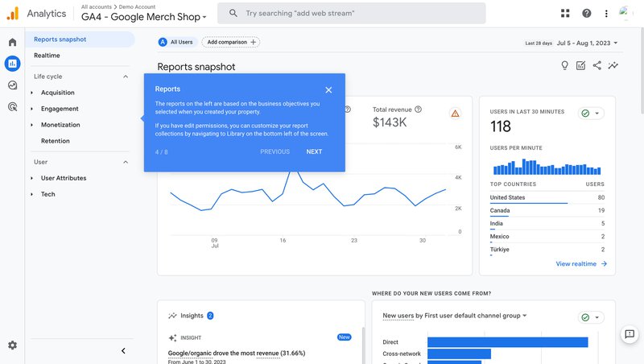Select Realtime in the reports menu
Screen dimensions: 644x364
(x=47, y=56)
